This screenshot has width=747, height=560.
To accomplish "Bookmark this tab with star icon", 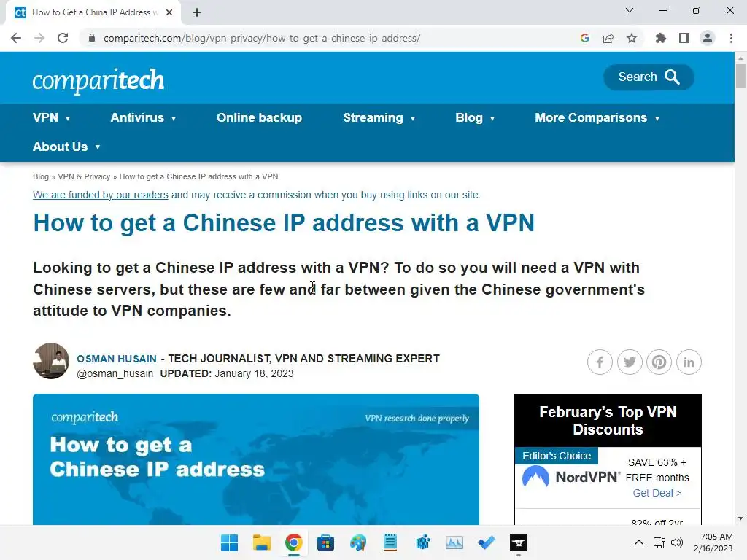I will tap(632, 38).
